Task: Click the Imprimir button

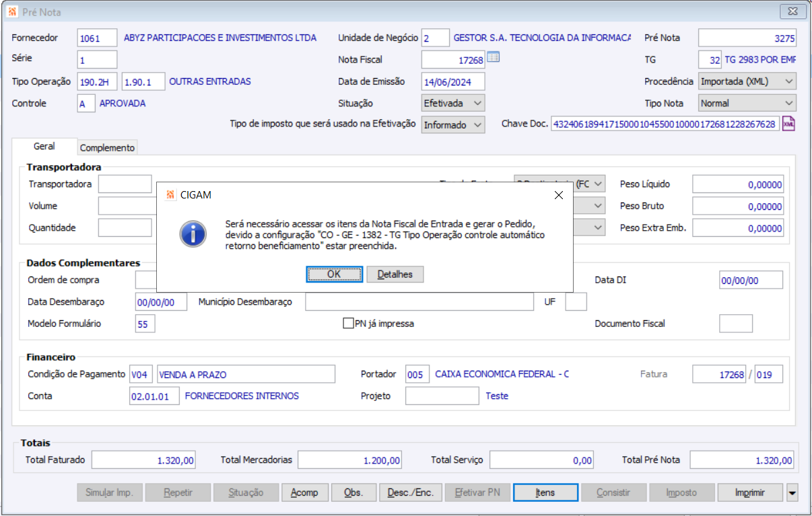Action: coord(750,492)
